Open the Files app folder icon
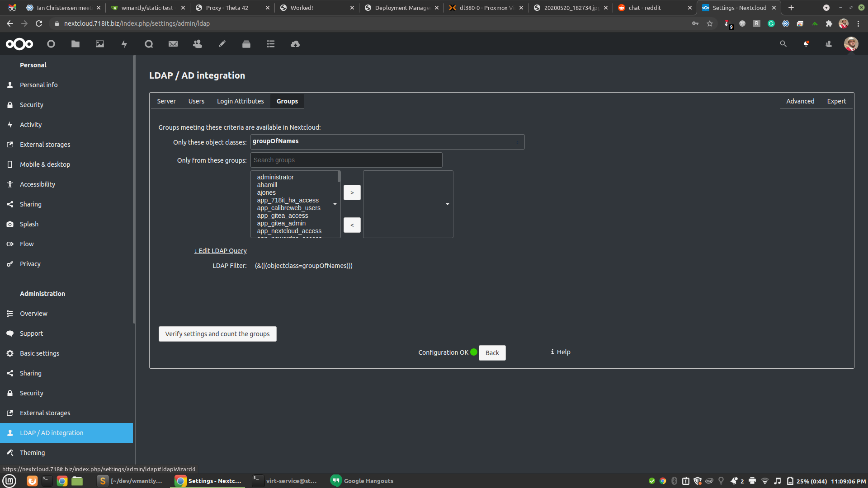Screen dimensions: 868x488 tap(75, 44)
